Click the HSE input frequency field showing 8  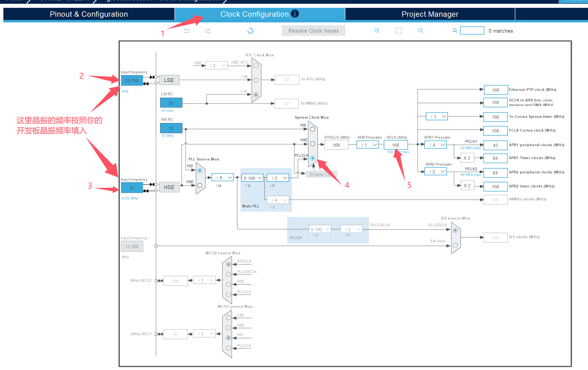132,188
